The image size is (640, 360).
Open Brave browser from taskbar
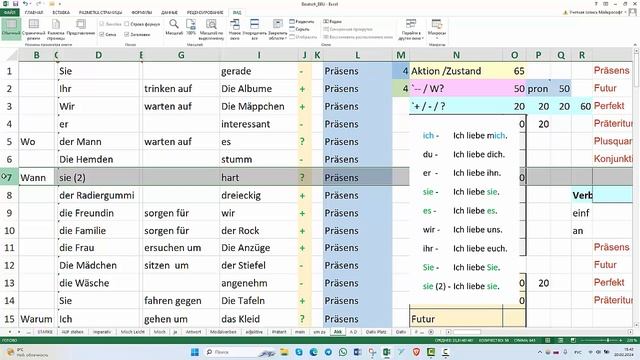(416, 352)
